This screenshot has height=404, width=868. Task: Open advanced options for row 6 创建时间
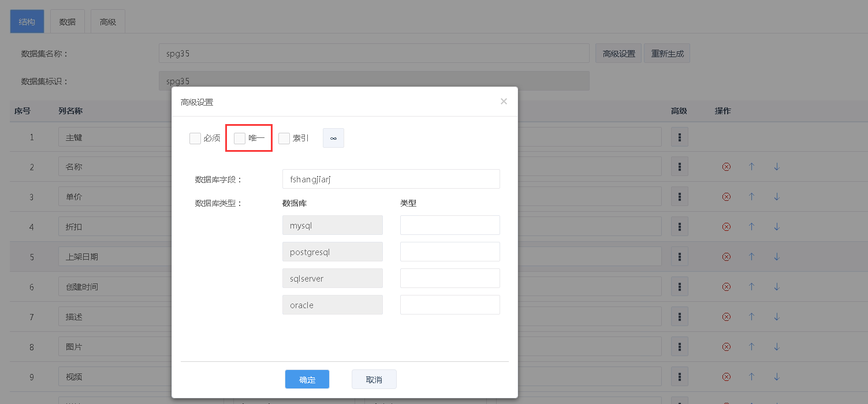(x=680, y=287)
